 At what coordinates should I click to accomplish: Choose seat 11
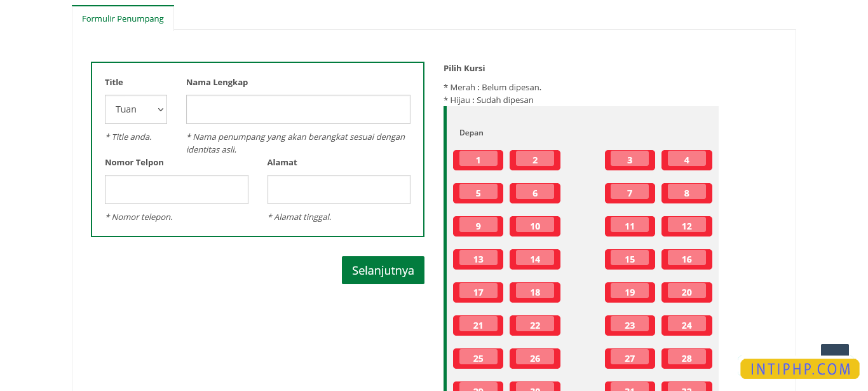630,226
